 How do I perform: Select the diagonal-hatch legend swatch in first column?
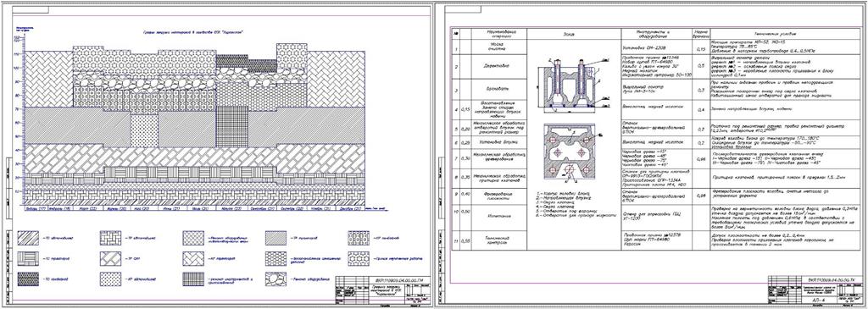[x=28, y=239]
